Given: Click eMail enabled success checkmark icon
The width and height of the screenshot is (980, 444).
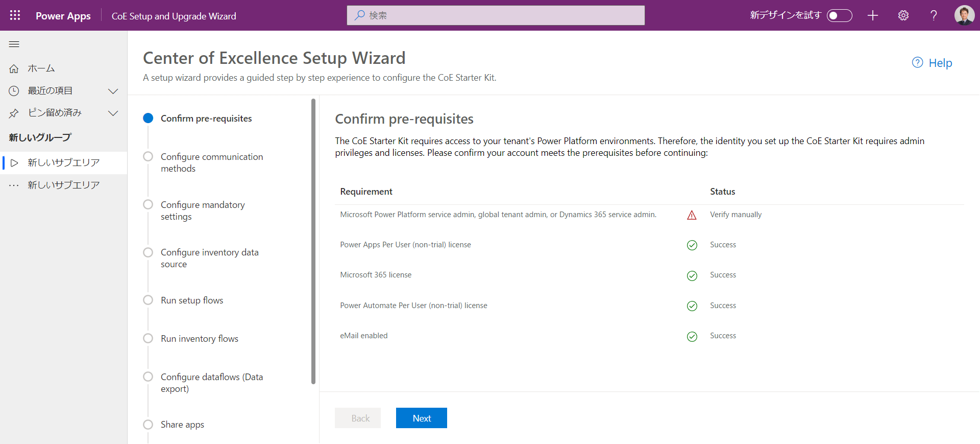Looking at the screenshot, I should 692,337.
